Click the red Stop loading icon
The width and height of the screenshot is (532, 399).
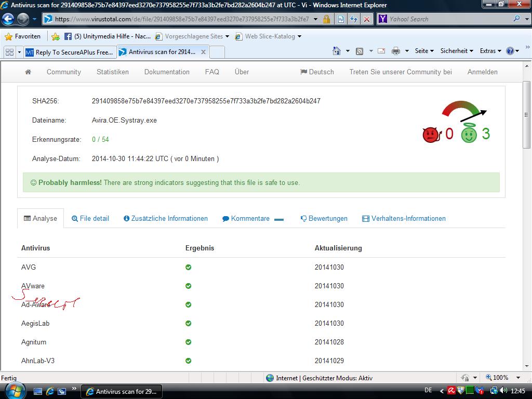click(x=367, y=19)
